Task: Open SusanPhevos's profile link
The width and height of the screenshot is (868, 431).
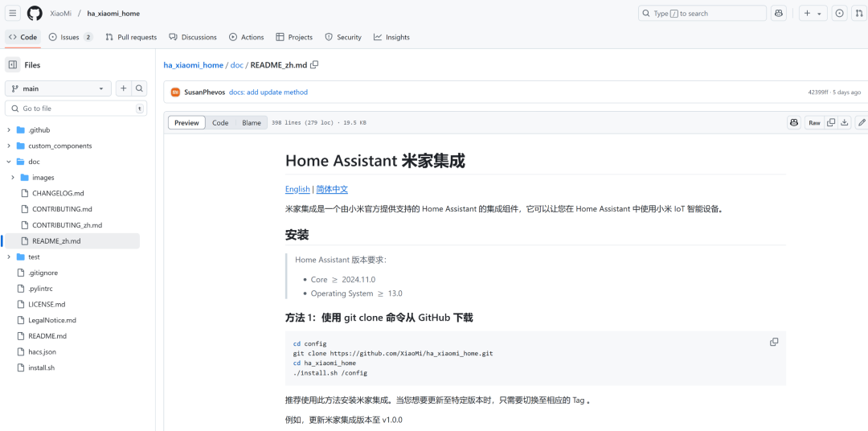Action: pos(204,92)
